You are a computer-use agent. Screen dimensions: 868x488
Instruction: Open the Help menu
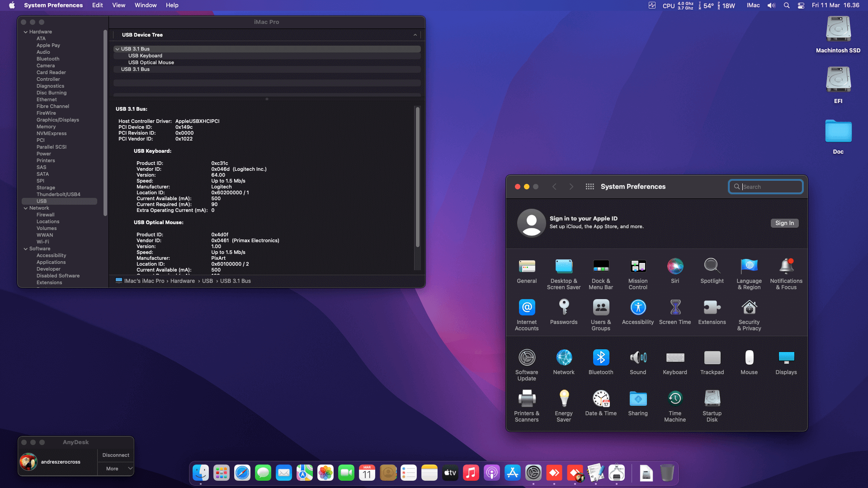tap(172, 5)
